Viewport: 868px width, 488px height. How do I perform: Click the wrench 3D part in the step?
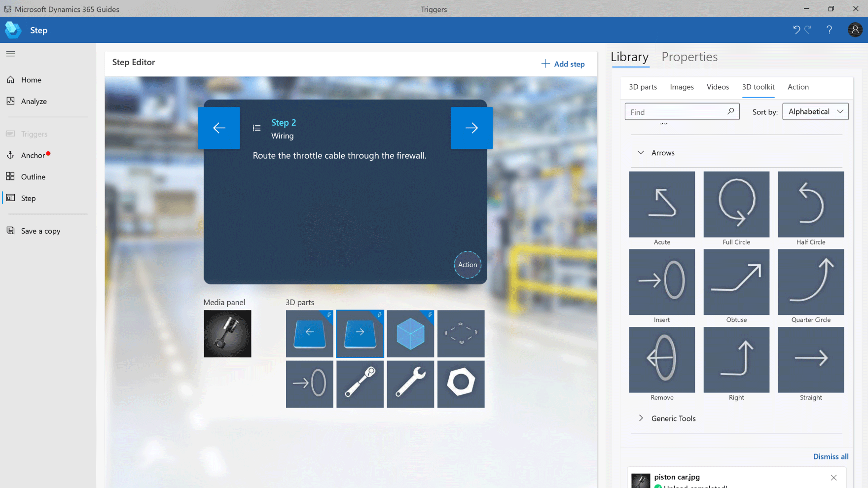point(410,384)
